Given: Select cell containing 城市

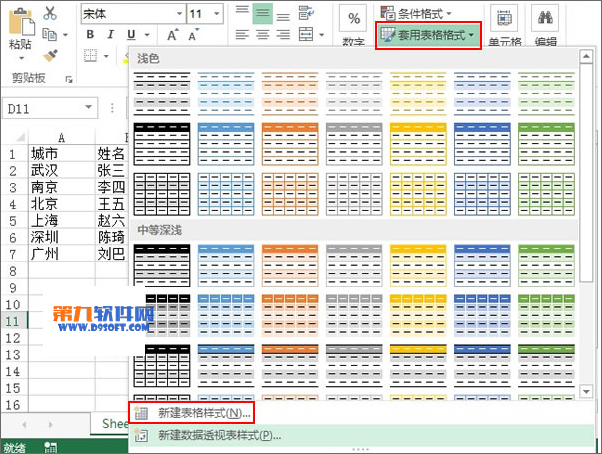Looking at the screenshot, I should (x=61, y=154).
